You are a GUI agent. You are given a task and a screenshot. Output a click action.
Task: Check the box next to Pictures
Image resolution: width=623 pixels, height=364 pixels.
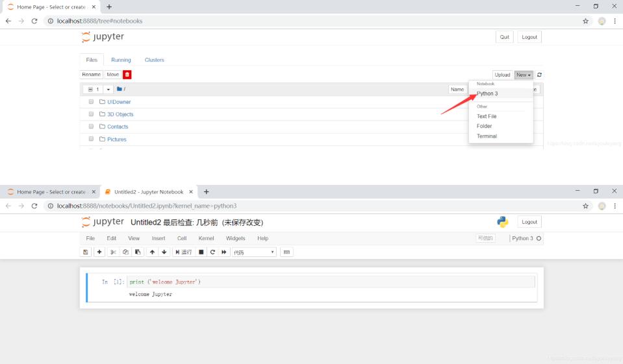[x=91, y=139]
